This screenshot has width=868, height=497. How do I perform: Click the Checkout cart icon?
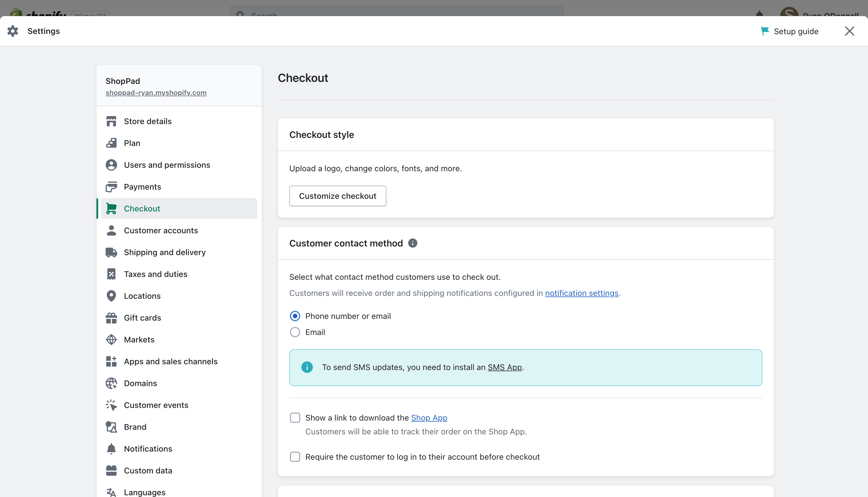click(x=111, y=209)
